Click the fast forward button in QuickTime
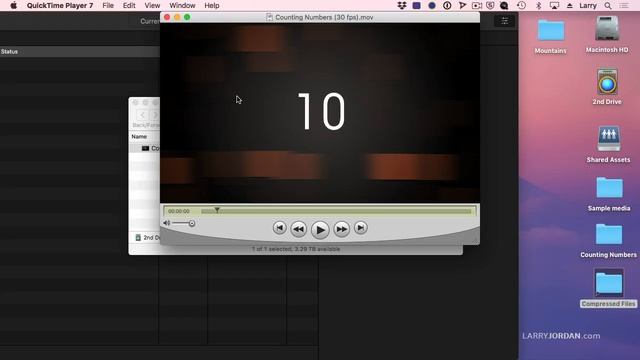This screenshot has width=640, height=360. pos(341,229)
